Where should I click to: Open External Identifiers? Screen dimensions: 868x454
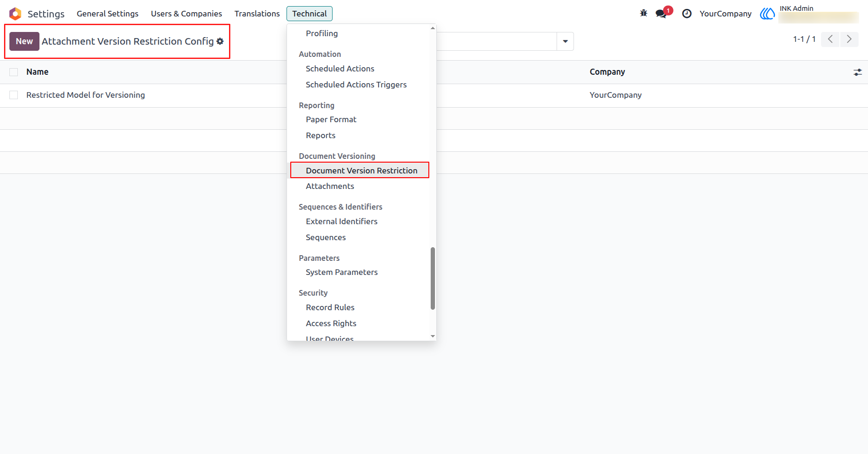click(x=341, y=221)
